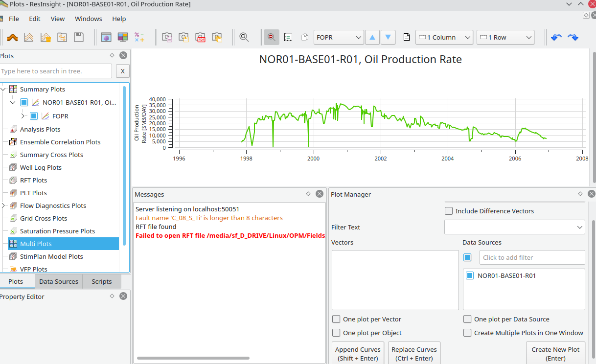Open the 1 Column layout dropdown
The image size is (596, 364).
tap(444, 37)
